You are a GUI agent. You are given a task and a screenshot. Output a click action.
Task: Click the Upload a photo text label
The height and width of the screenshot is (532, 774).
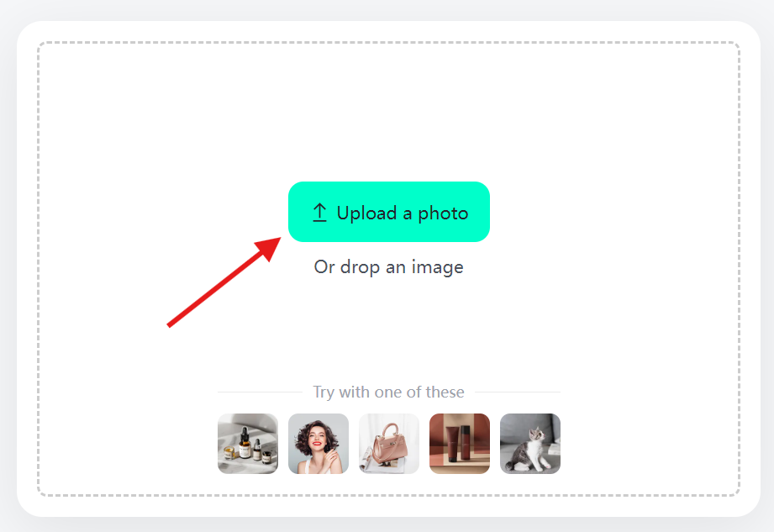click(x=403, y=213)
